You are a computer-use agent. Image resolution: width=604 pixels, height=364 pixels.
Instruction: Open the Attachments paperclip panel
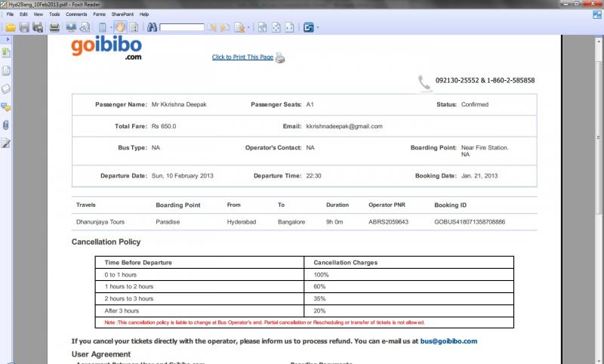6,125
